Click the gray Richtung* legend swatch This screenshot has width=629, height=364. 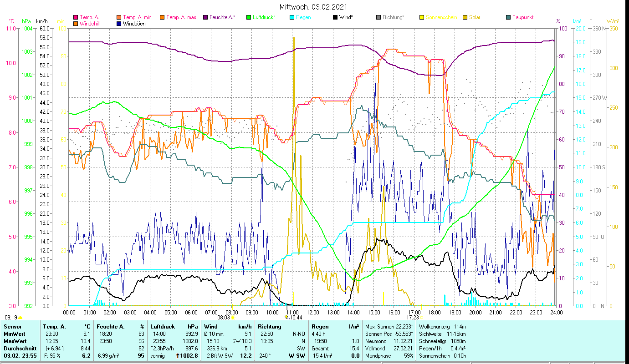point(378,17)
